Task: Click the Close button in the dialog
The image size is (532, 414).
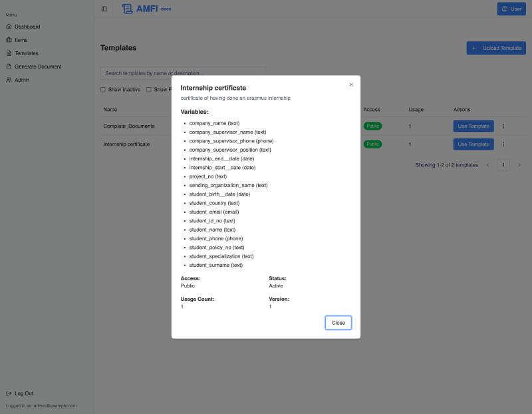Action: 338,323
